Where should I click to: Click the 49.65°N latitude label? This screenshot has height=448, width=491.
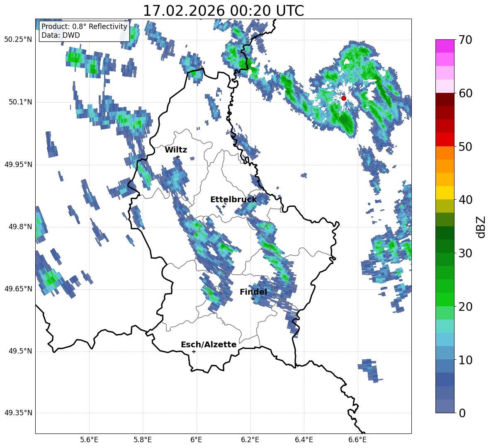18,289
